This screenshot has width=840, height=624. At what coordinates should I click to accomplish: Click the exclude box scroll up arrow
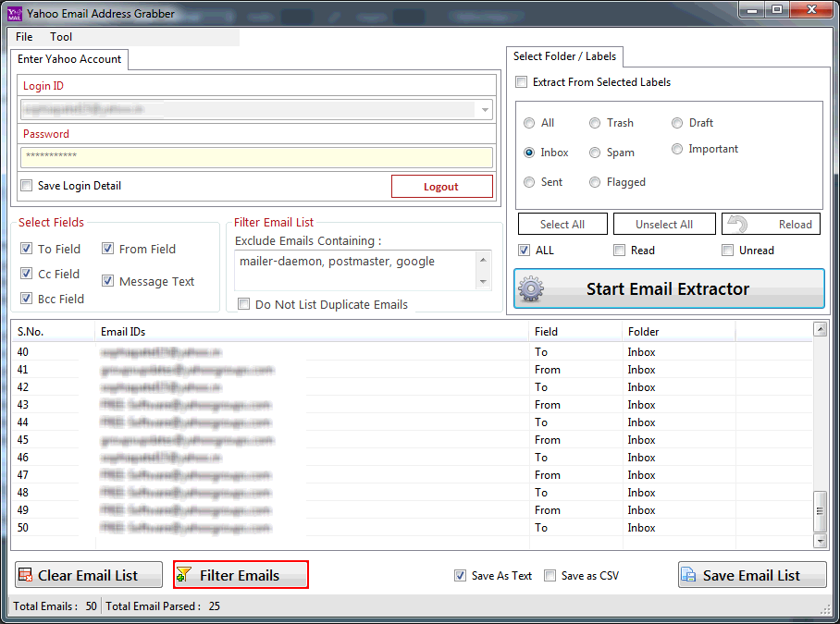click(x=483, y=260)
